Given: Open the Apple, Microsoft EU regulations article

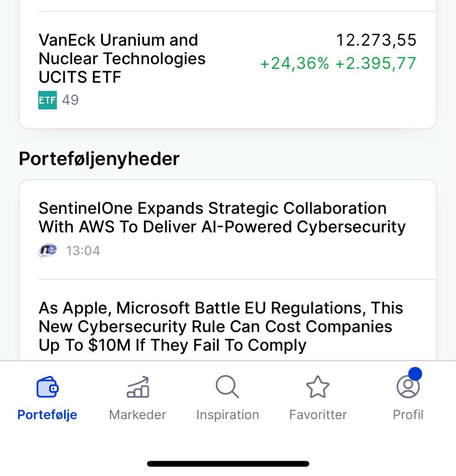Looking at the screenshot, I should [228, 326].
